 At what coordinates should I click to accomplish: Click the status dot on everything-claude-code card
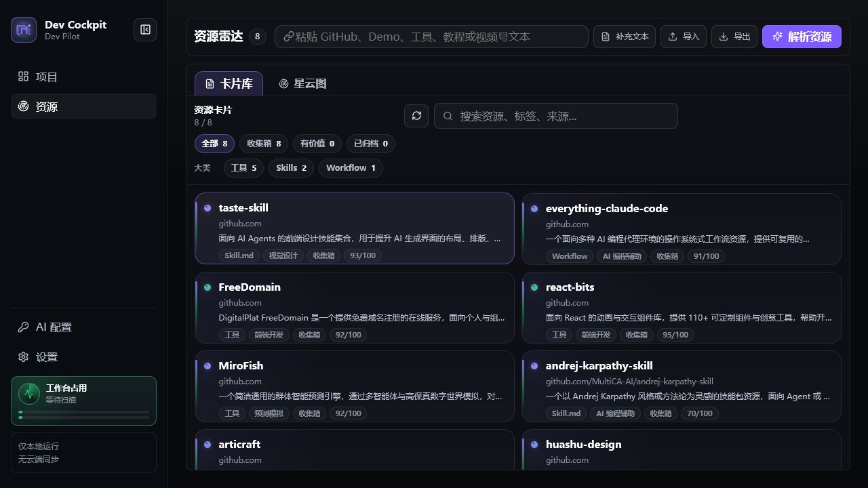click(534, 209)
